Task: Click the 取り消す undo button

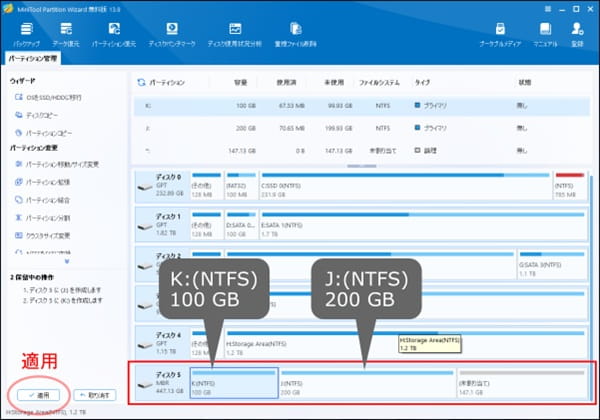Action: point(95,395)
